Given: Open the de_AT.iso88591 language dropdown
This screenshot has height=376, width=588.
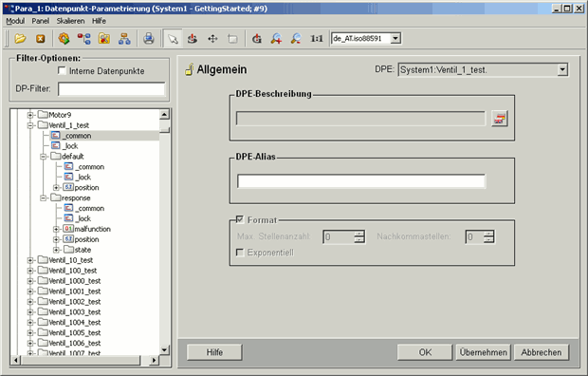Looking at the screenshot, I should 395,38.
